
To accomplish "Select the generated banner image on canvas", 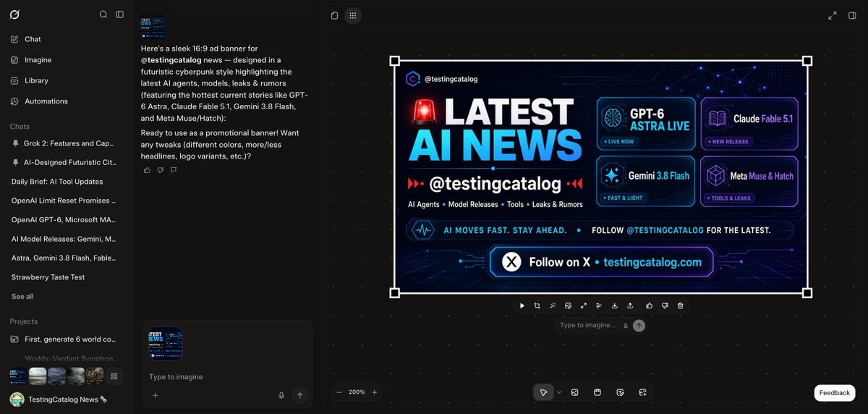I will [601, 177].
